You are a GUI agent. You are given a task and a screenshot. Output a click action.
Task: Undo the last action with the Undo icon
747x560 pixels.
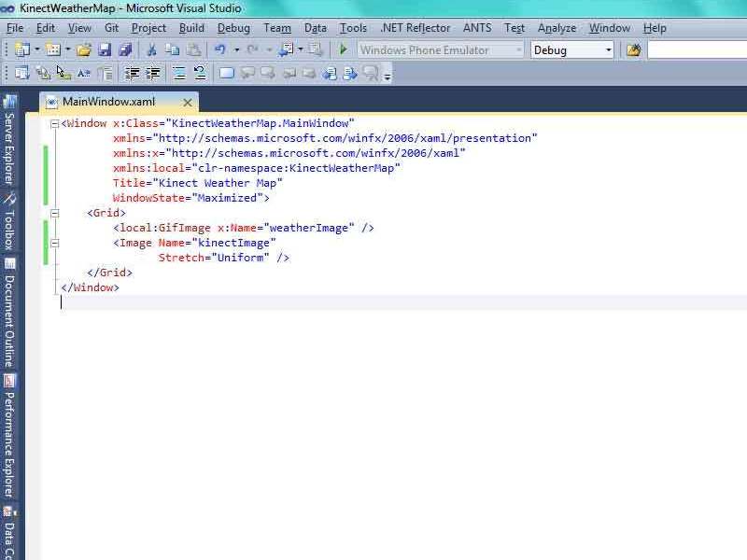tap(219, 49)
